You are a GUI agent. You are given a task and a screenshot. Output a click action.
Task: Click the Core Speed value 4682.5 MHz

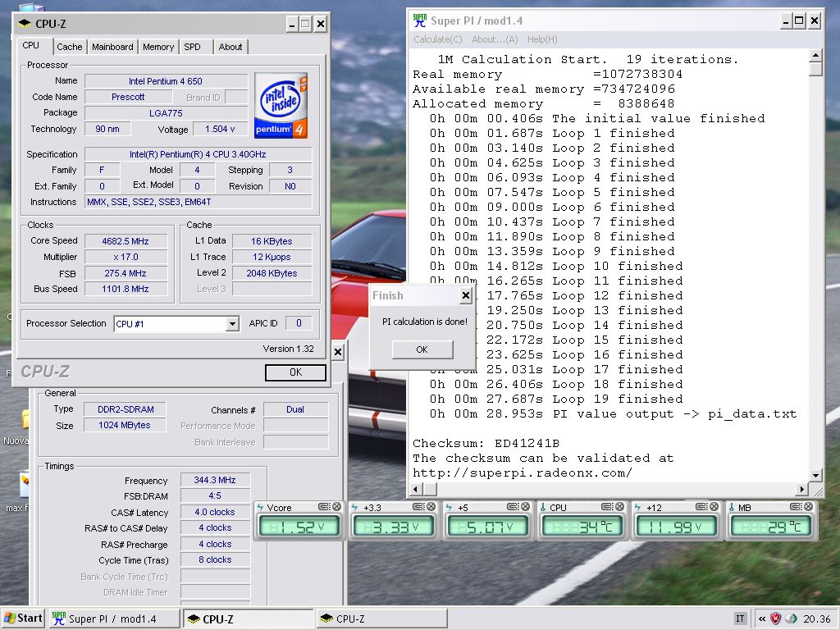[x=126, y=242]
